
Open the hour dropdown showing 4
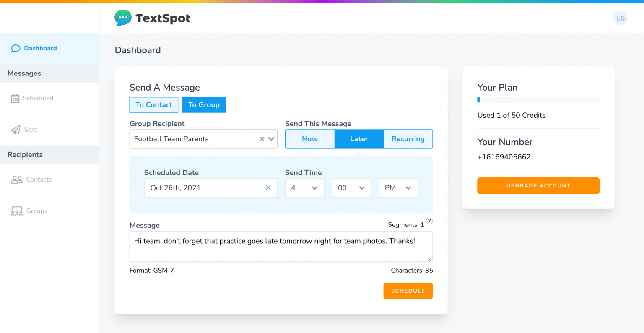(x=304, y=188)
